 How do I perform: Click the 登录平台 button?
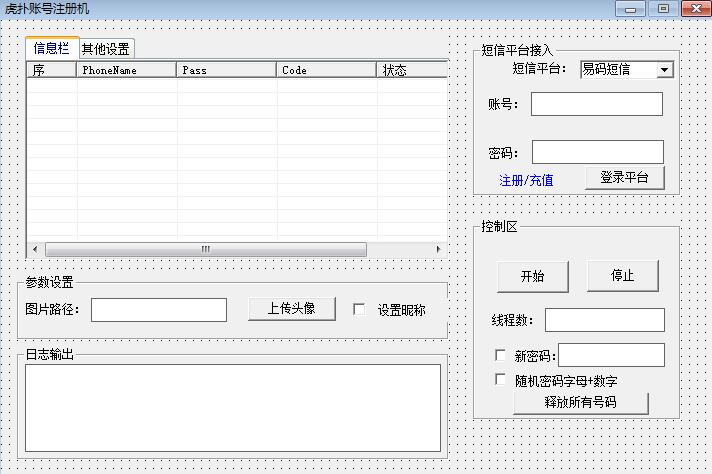tap(625, 178)
